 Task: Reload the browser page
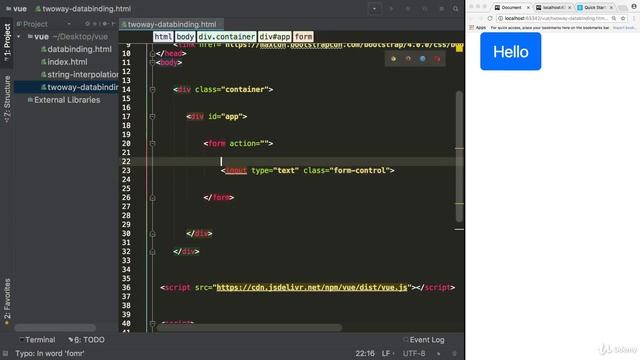tap(490, 18)
